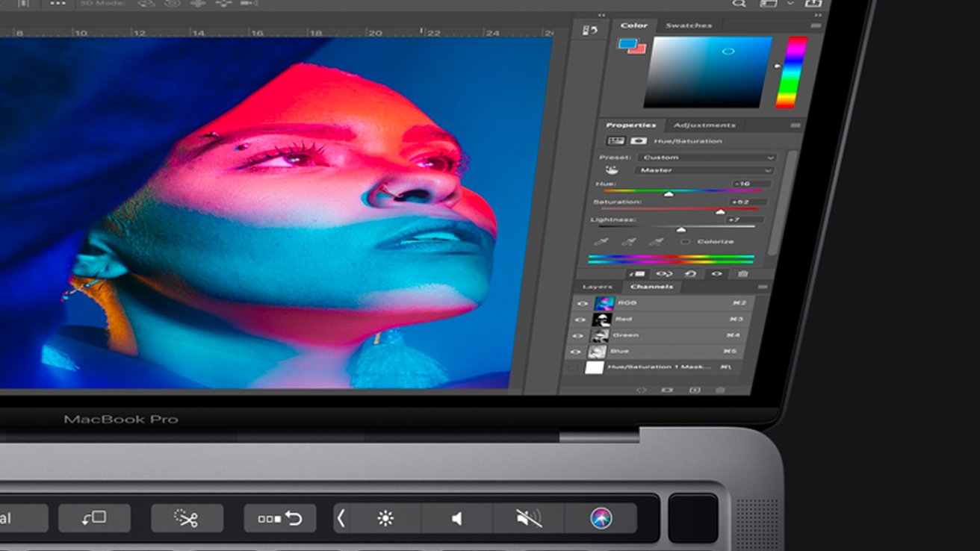
Task: Enable the Colorize checkbox
Action: (686, 241)
